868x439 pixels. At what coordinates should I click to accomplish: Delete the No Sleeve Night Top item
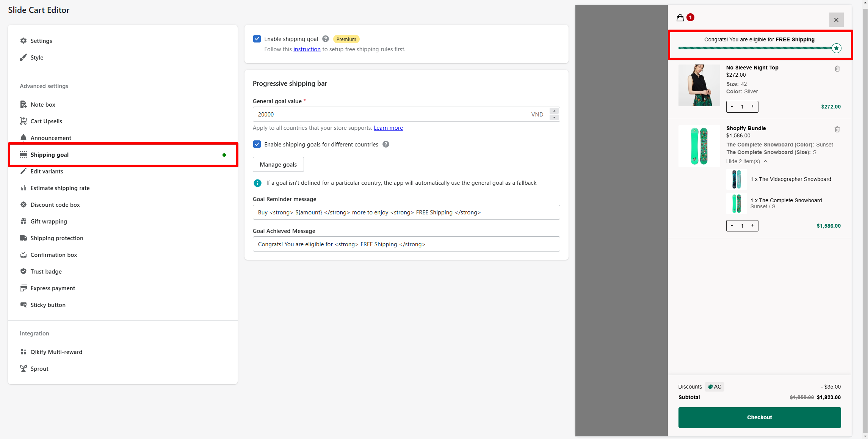point(837,69)
